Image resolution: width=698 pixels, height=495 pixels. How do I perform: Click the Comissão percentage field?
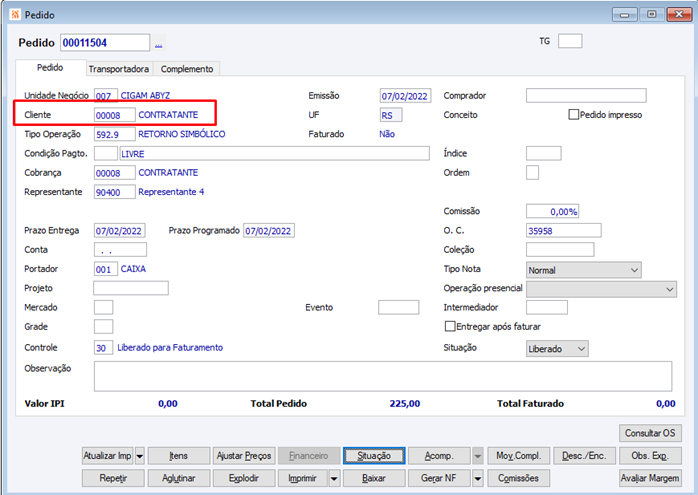point(552,211)
